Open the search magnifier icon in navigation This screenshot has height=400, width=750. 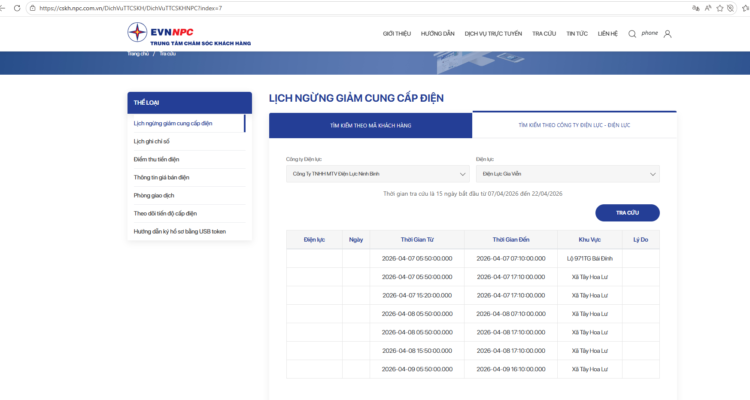point(632,34)
